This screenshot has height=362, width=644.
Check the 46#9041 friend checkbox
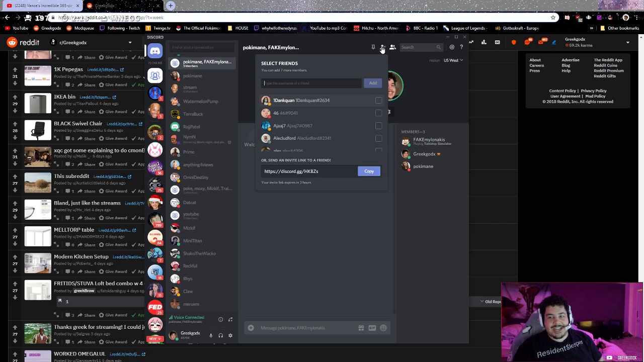[x=378, y=113]
